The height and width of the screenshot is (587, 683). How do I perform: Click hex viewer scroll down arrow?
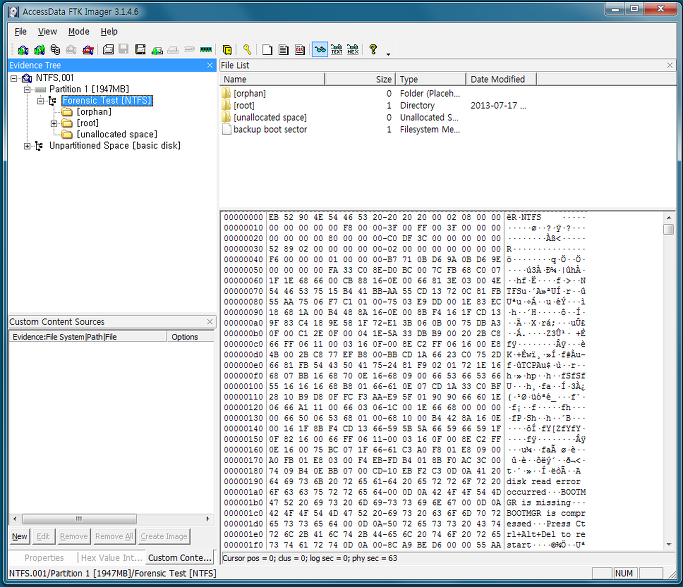click(x=669, y=544)
